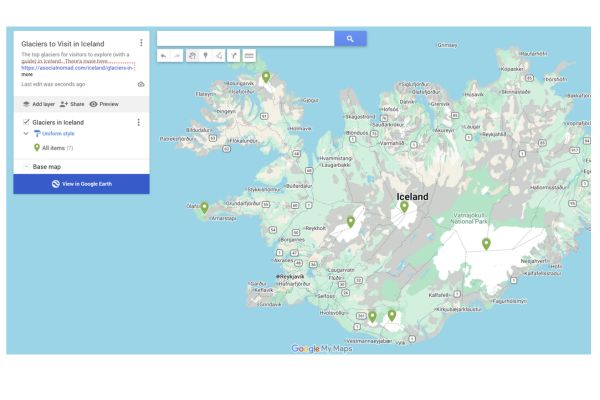Click the undo arrow in map toolbar
The width and height of the screenshot is (600, 400).
[163, 56]
